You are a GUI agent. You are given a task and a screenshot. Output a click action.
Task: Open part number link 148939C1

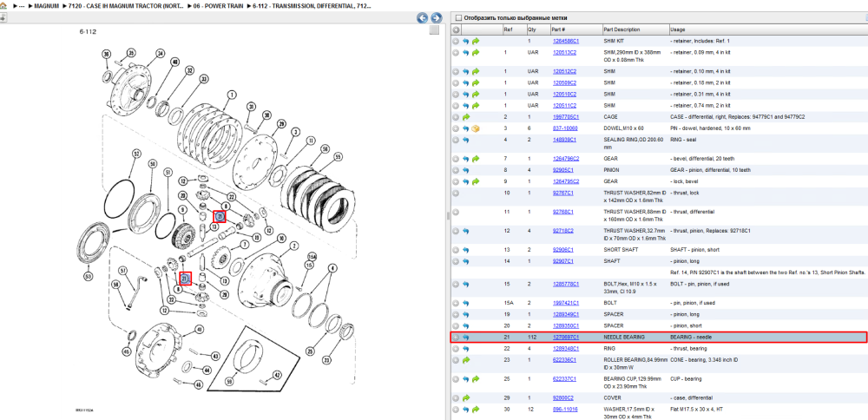click(564, 140)
